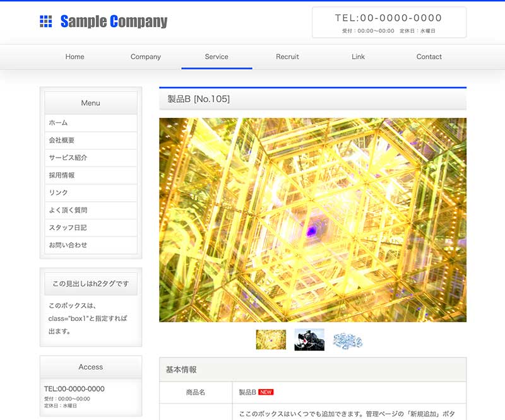Click 会社概要 in the sidebar menu
The image size is (505, 420).
(x=91, y=141)
